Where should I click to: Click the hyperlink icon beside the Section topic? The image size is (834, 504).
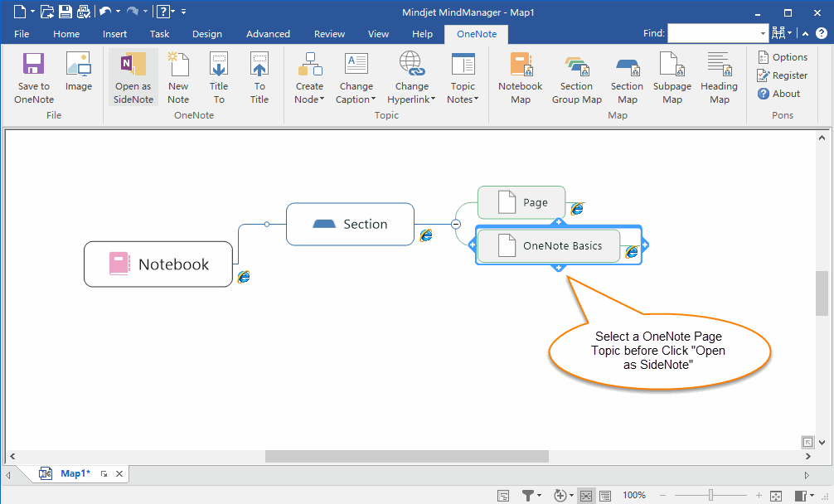tap(426, 235)
